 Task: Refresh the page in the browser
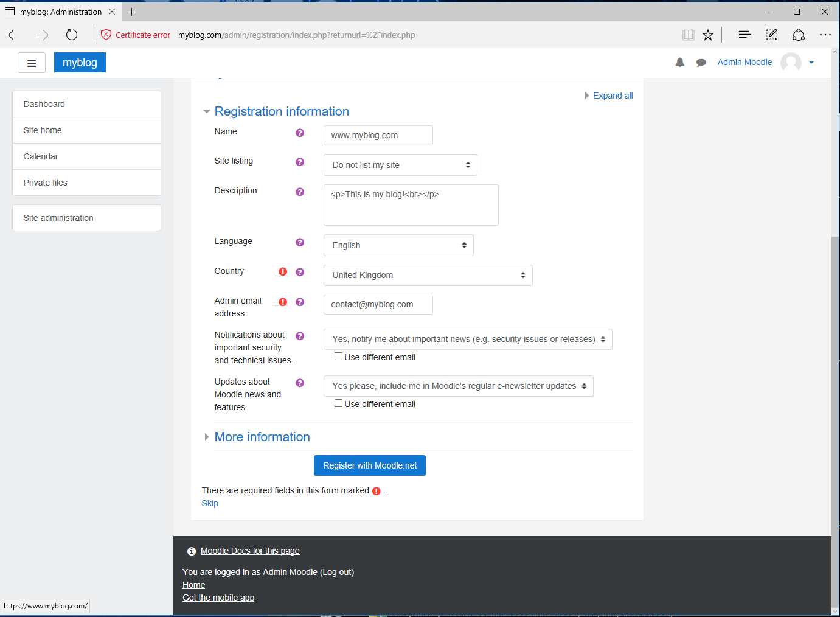tap(72, 35)
